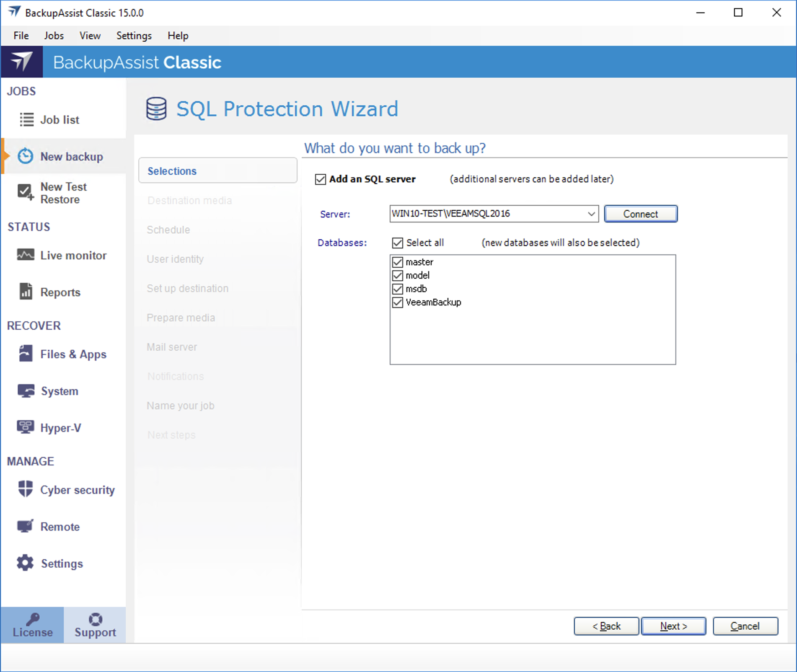Open the License key icon
This screenshot has height=672, width=797.
[33, 619]
